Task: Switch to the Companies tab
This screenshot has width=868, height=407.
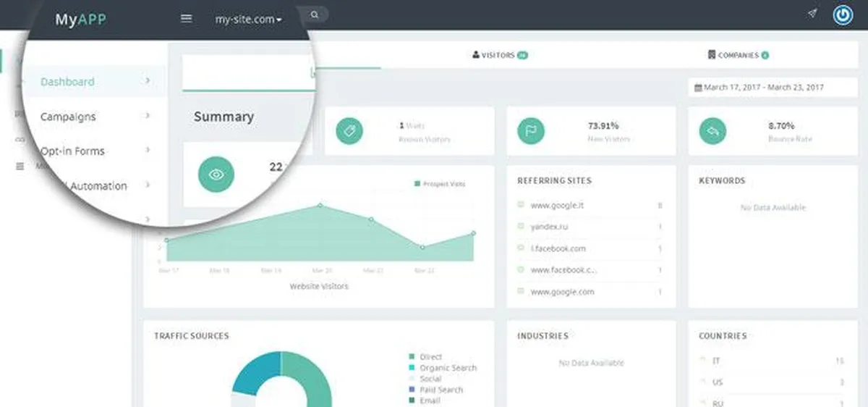Action: pyautogui.click(x=739, y=55)
